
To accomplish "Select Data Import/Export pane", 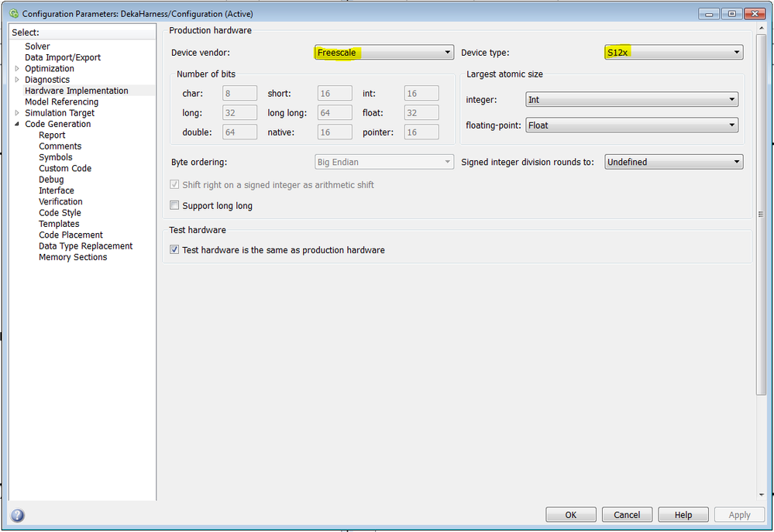I will click(x=63, y=57).
